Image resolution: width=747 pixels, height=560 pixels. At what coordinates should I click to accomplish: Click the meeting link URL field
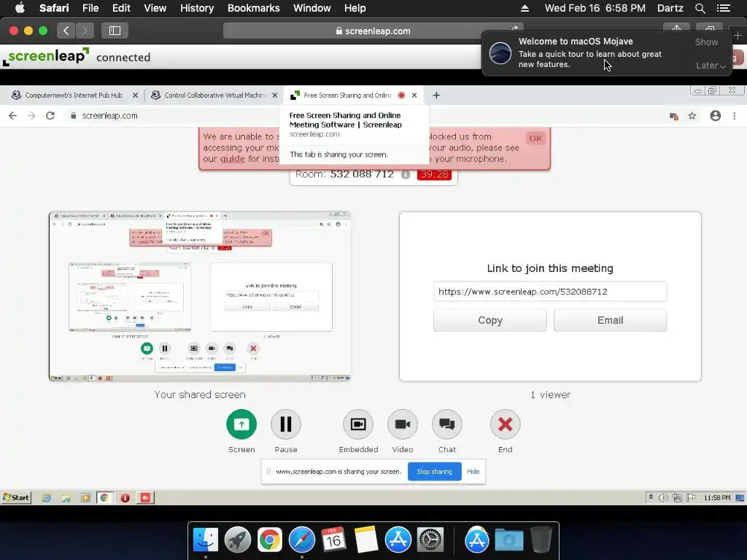[x=550, y=292]
